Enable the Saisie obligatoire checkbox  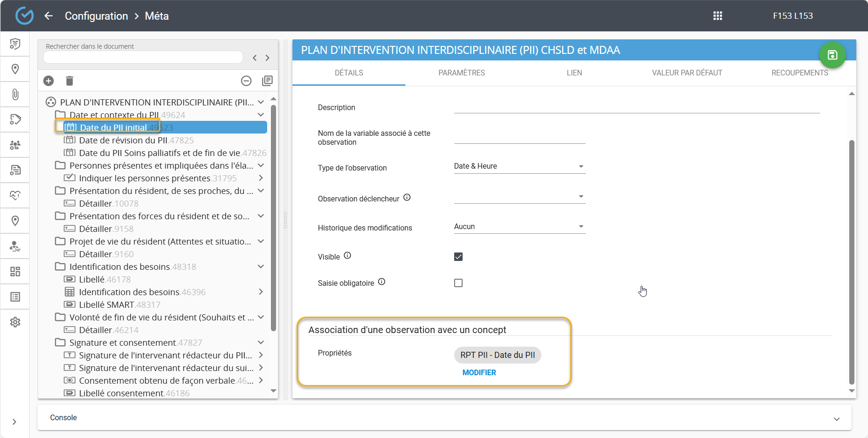pyautogui.click(x=458, y=283)
